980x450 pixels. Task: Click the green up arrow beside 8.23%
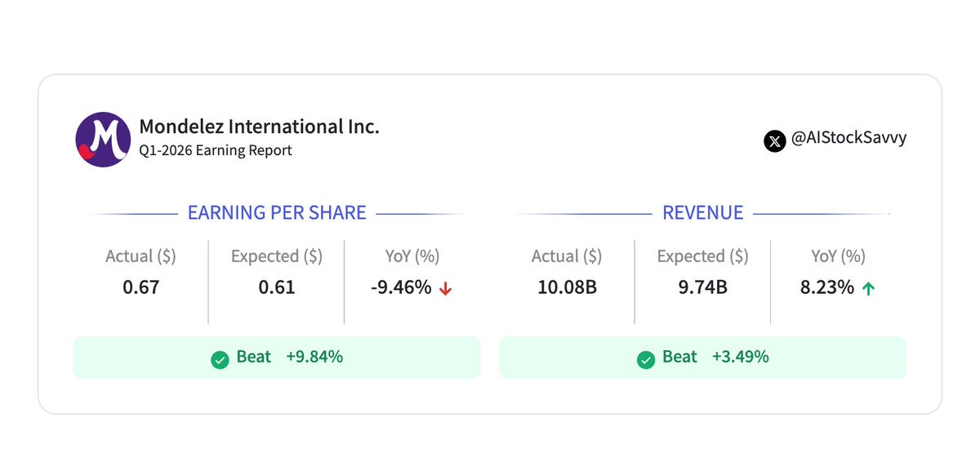[868, 288]
